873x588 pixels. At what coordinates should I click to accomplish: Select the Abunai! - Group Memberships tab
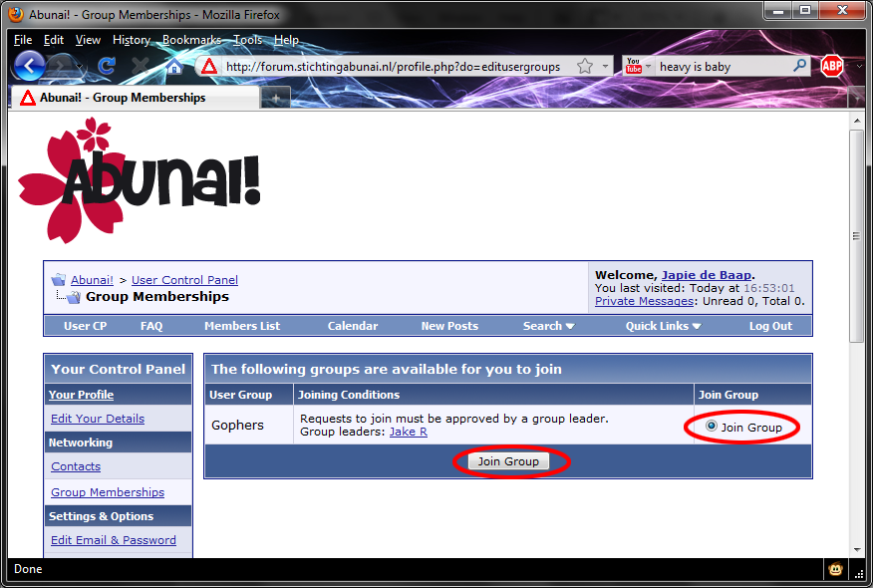[135, 98]
